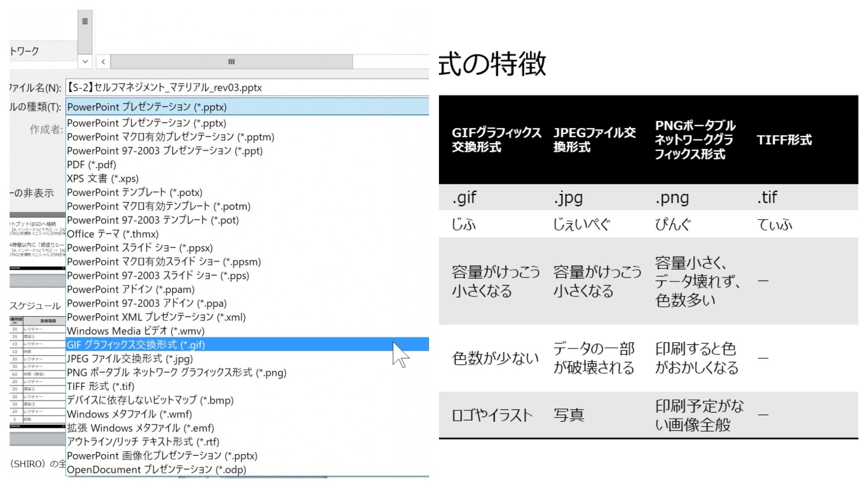Image resolution: width=868 pixels, height=488 pixels.
Task: Click the horizontal scrollbar thumb
Action: tap(231, 61)
